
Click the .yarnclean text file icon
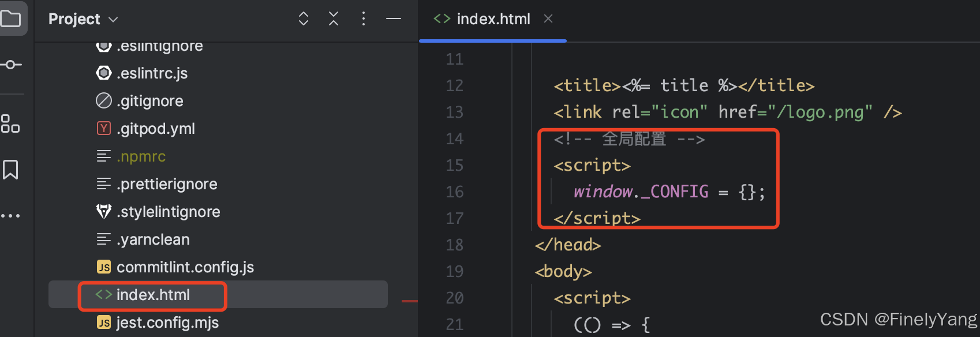(104, 239)
